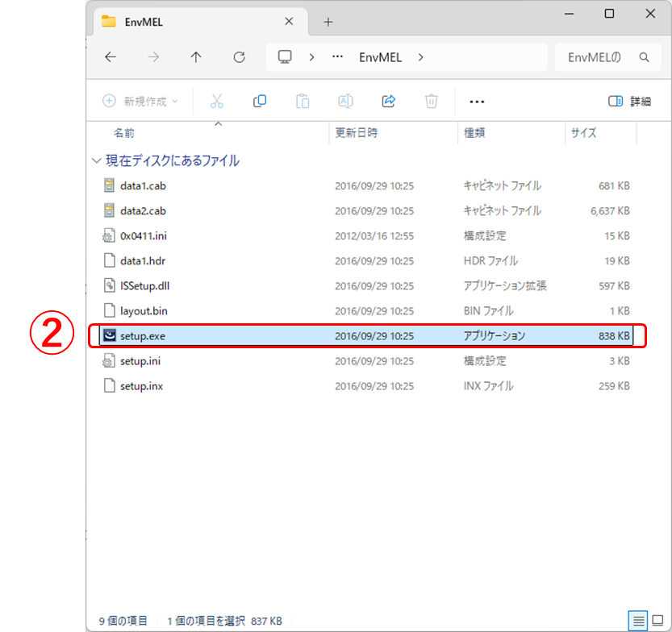The image size is (672, 632).
Task: Click the Copy icon in toolbar
Action: (260, 102)
